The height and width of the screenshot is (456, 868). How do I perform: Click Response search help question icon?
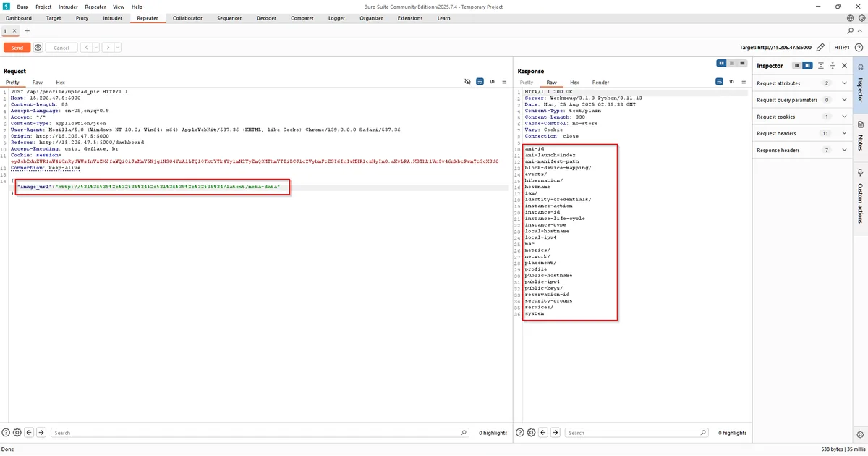pyautogui.click(x=520, y=432)
